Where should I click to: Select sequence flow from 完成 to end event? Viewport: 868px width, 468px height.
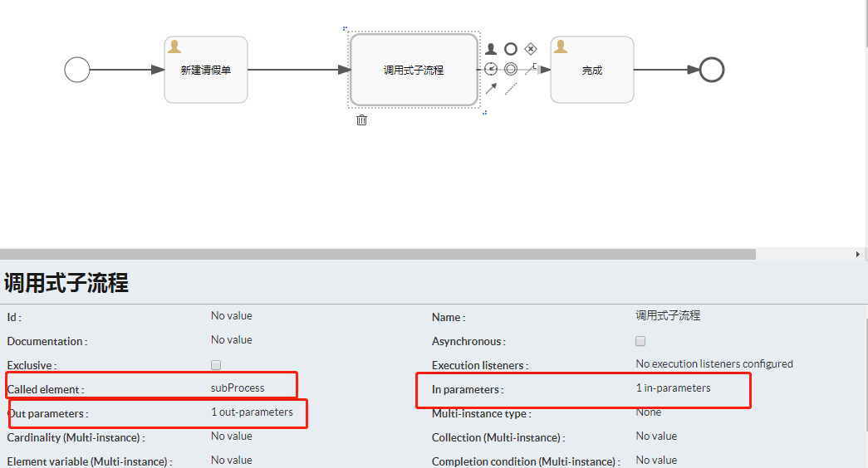[666, 70]
